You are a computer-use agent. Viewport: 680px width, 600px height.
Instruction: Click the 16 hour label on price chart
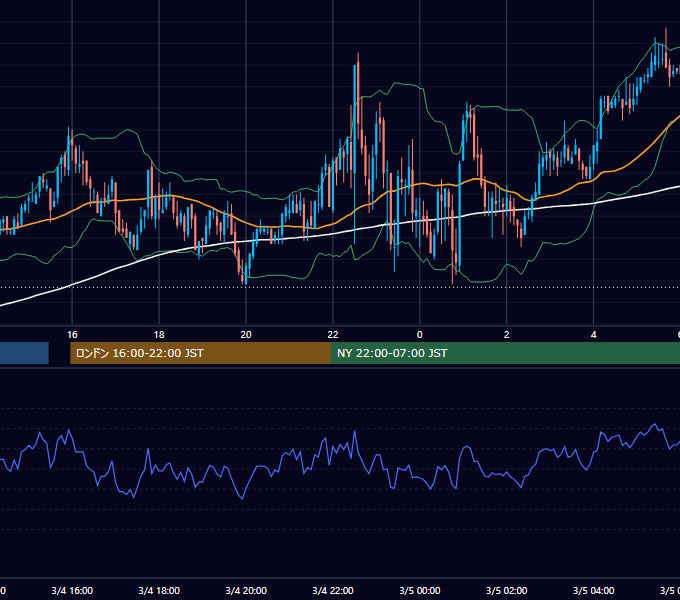click(x=72, y=335)
